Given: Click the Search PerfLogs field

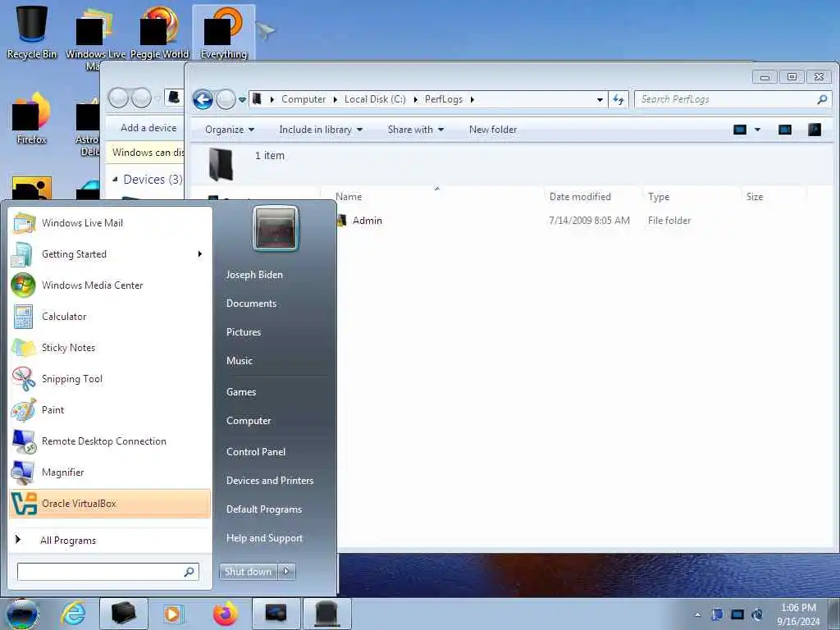Looking at the screenshot, I should click(x=733, y=99).
